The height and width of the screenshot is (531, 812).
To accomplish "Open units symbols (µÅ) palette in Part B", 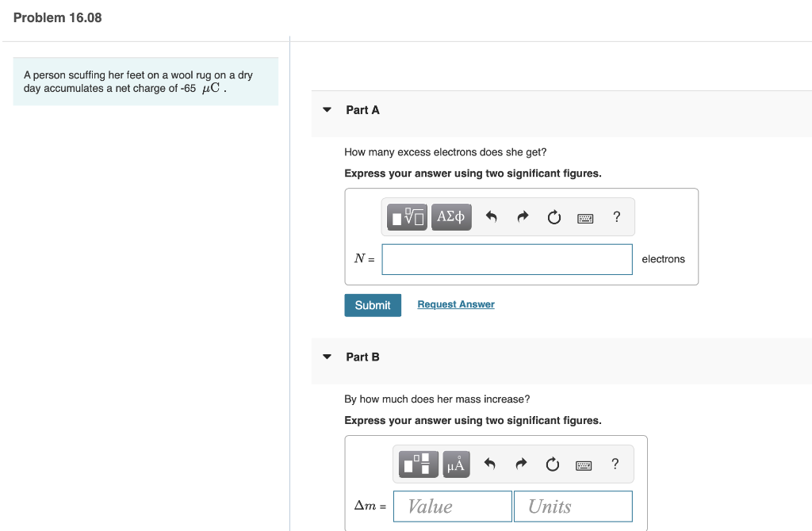I will (456, 464).
